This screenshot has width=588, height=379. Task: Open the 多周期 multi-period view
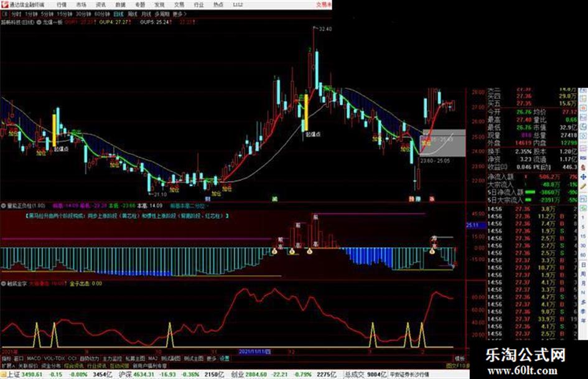162,14
